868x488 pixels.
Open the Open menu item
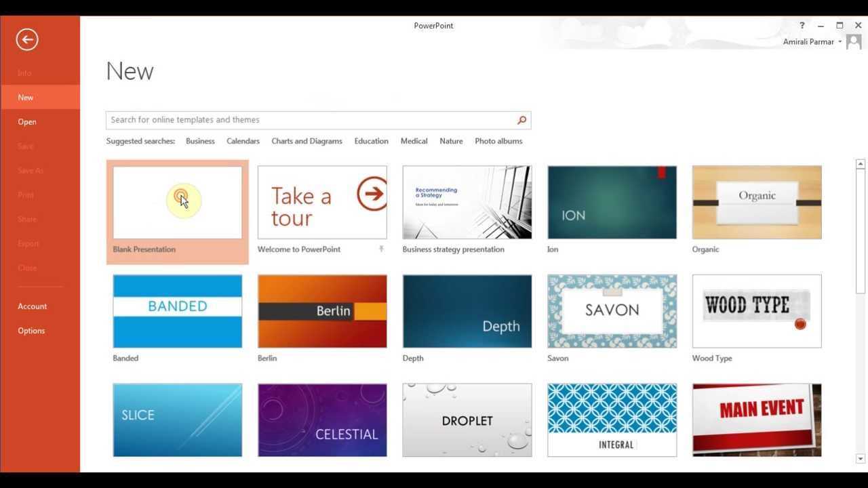[27, 122]
